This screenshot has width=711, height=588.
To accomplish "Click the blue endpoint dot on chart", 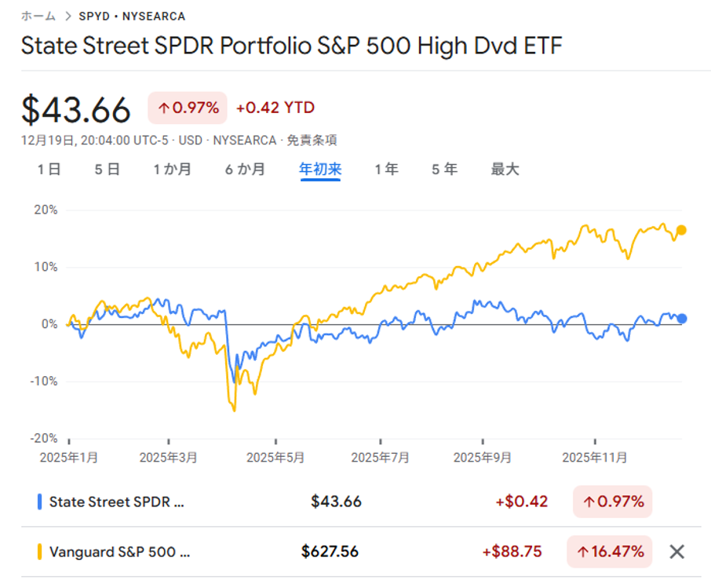I will 682,318.
